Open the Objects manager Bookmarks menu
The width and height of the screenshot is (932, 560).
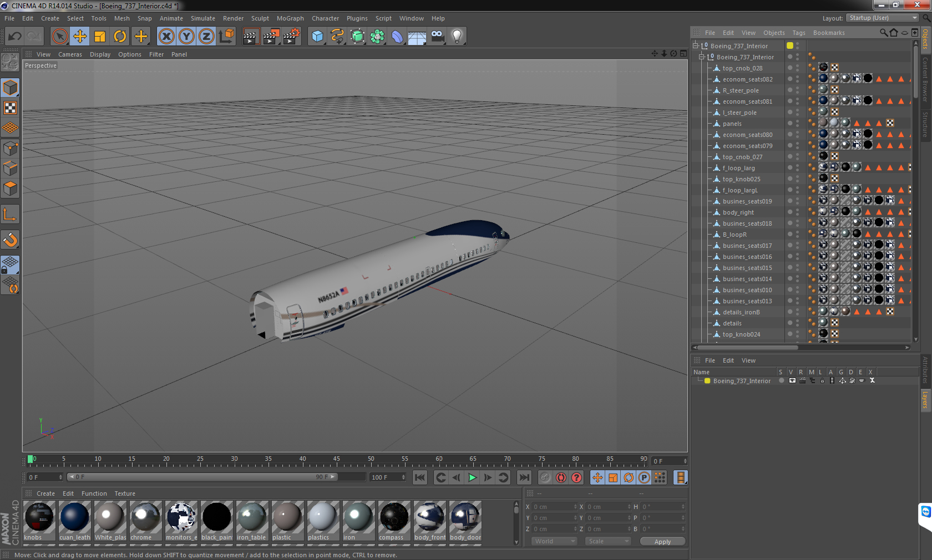829,33
